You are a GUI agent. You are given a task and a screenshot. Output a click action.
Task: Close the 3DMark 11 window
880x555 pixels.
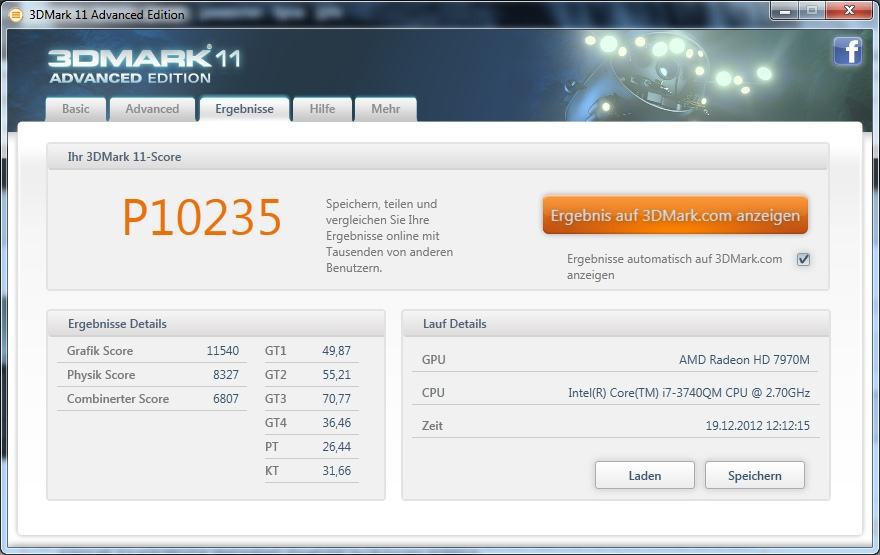(849, 11)
